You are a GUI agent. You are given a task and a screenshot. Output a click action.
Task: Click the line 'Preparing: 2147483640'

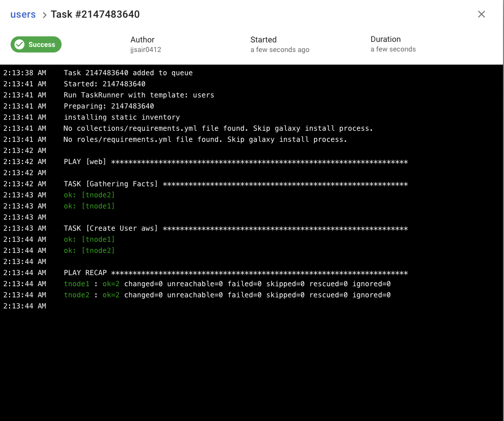click(108, 106)
